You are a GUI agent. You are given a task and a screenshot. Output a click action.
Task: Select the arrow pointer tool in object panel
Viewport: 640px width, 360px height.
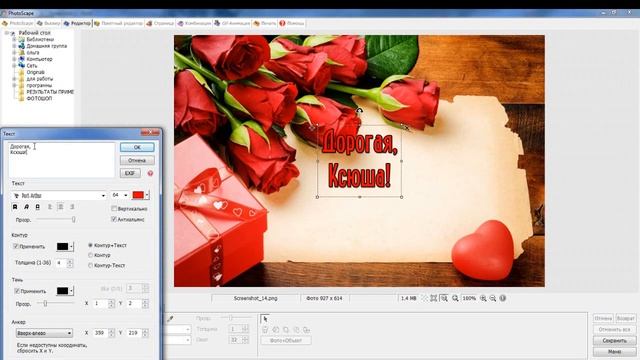[x=265, y=319]
